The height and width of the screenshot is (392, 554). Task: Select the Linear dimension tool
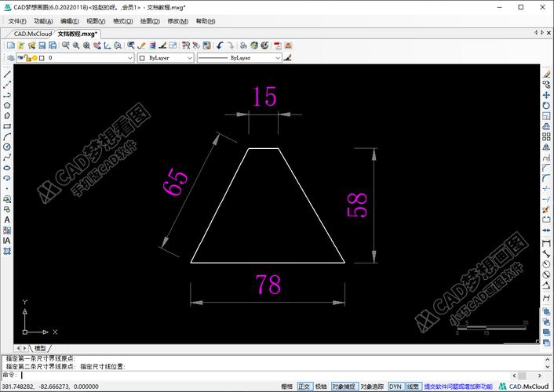[x=546, y=243]
